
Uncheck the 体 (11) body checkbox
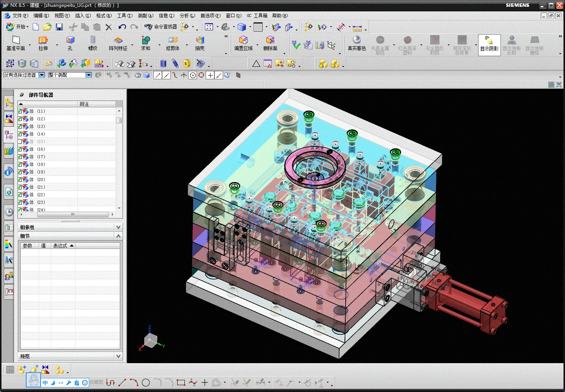point(20,111)
